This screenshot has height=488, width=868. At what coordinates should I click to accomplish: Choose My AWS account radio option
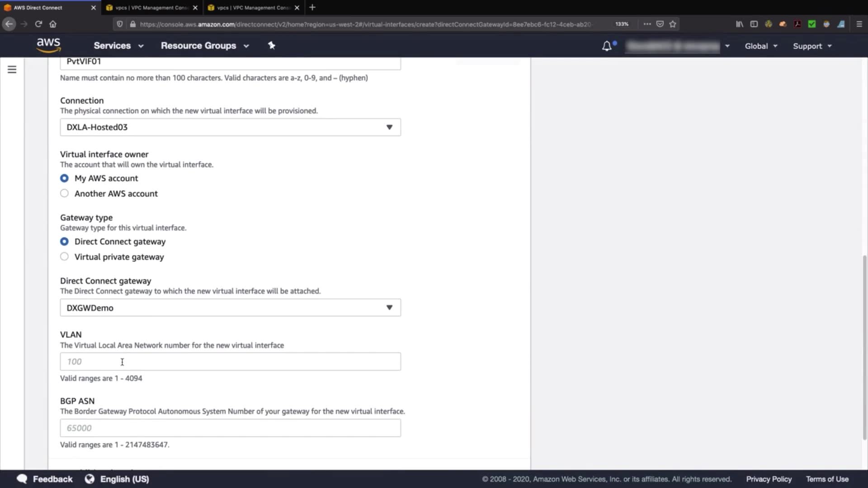coord(64,178)
